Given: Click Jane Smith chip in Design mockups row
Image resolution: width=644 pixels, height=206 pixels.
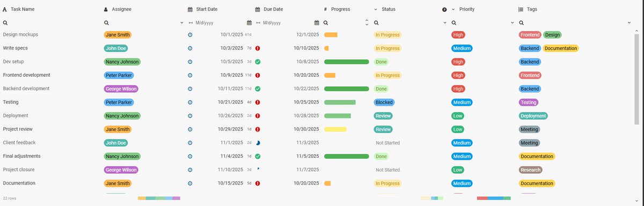Looking at the screenshot, I should pos(118,34).
